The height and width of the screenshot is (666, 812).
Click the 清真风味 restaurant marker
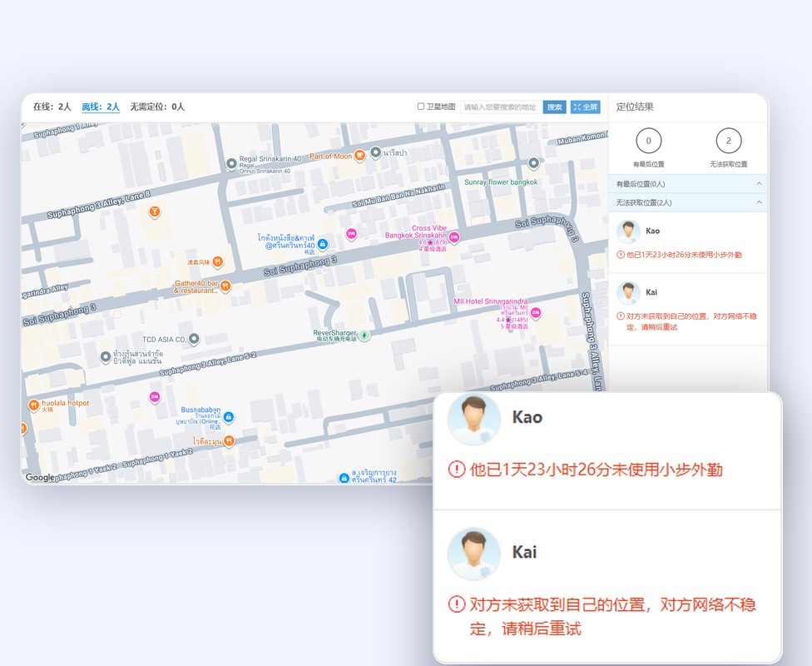pos(218,261)
